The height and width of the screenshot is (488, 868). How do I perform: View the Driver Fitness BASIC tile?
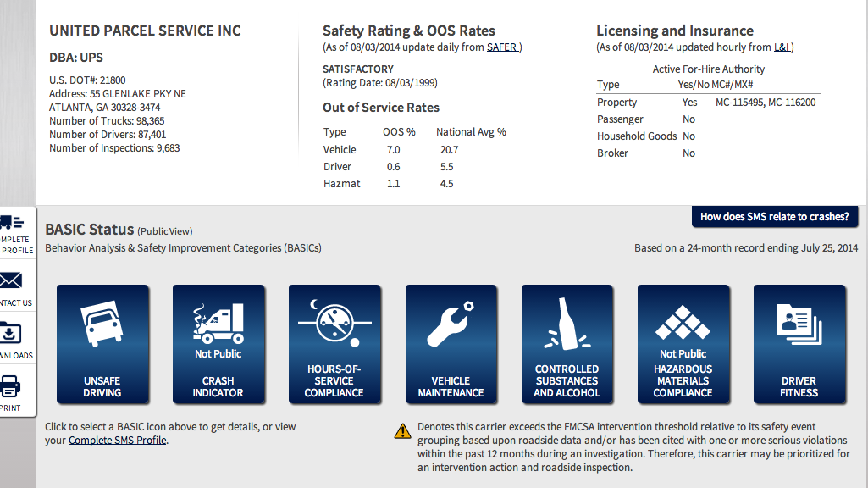tap(799, 344)
